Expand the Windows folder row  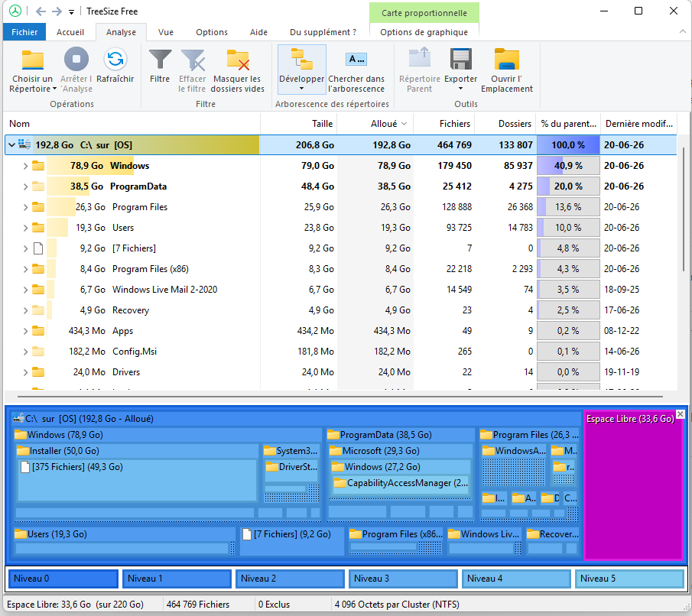click(25, 166)
